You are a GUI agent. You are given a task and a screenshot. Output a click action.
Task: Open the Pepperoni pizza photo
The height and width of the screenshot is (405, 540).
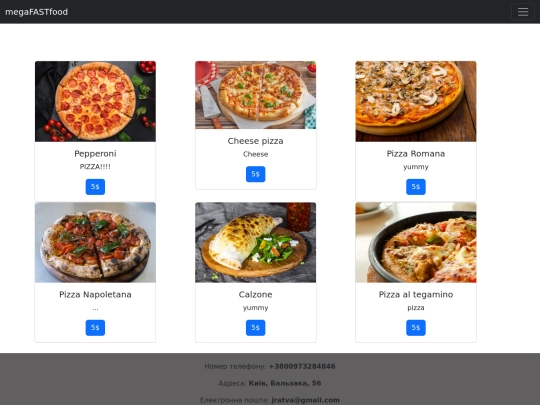pyautogui.click(x=95, y=101)
